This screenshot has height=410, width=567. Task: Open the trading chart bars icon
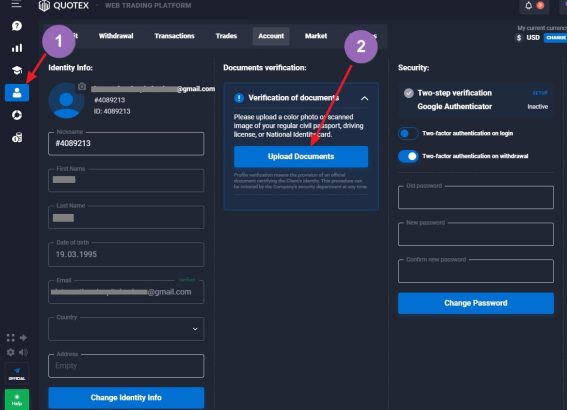point(17,48)
